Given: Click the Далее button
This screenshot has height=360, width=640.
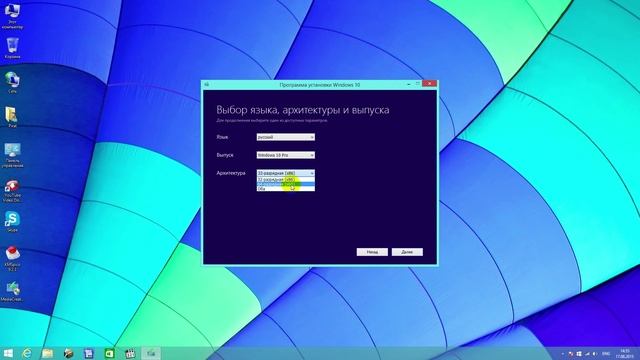Looking at the screenshot, I should (x=407, y=252).
